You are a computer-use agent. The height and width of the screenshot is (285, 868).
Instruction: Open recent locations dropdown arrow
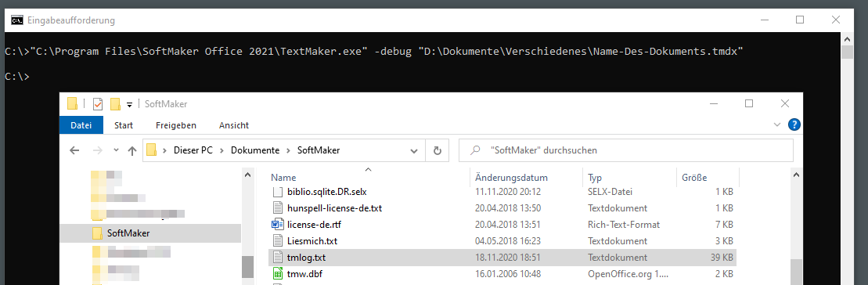click(116, 150)
